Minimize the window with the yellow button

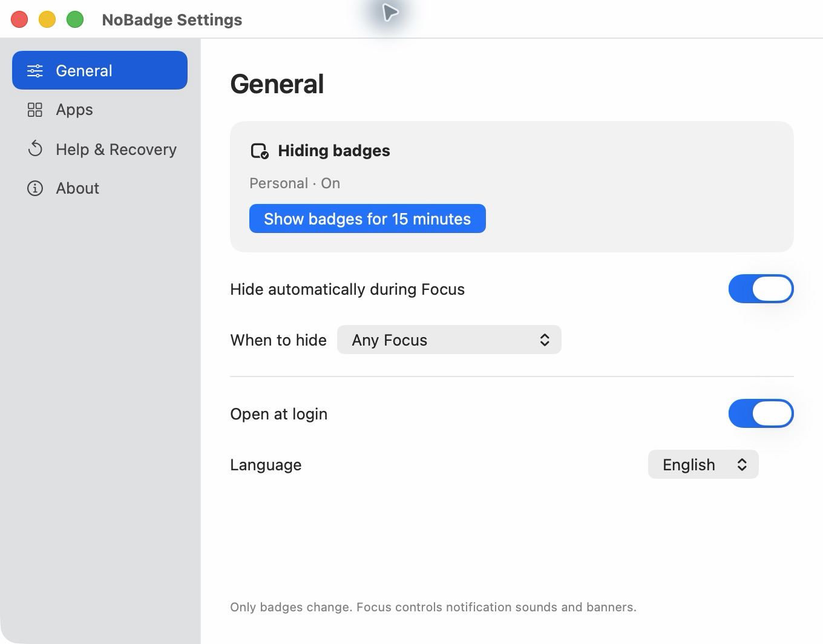pos(47,19)
